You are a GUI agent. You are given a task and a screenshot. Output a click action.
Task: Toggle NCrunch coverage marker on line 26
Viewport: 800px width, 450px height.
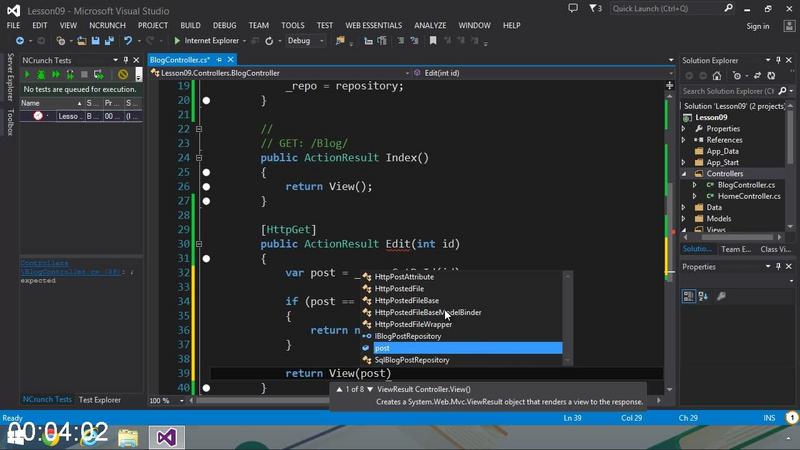pos(206,187)
